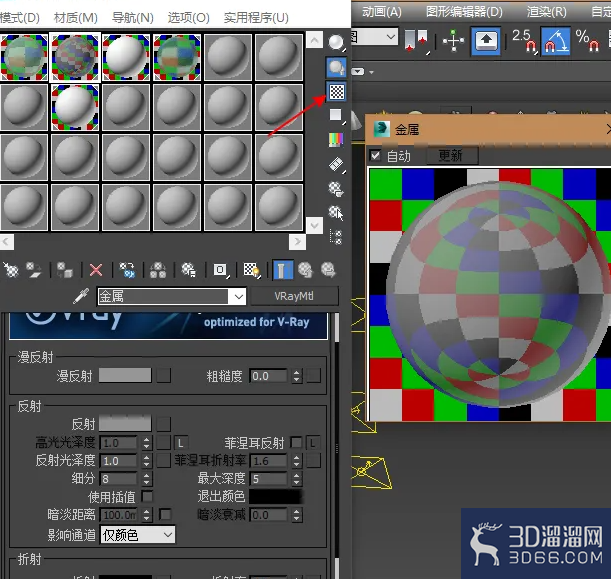Click the Sample Type sphere icon
The image size is (611, 579).
click(336, 42)
